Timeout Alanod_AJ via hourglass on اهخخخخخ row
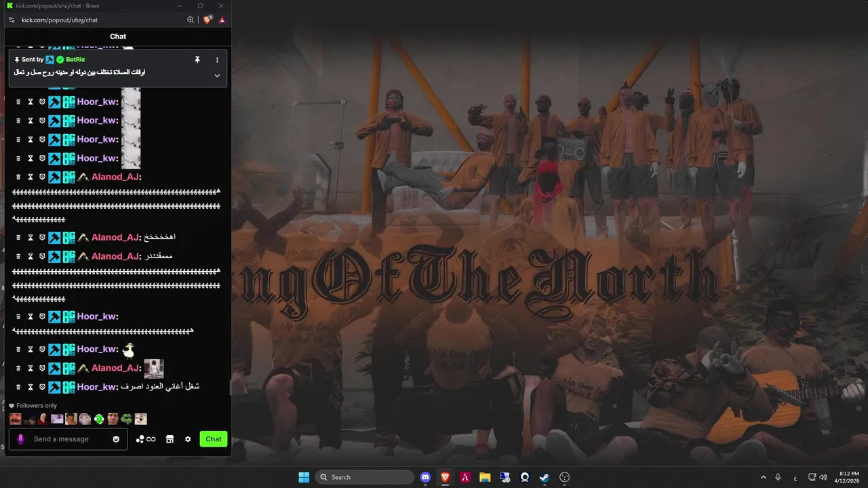Screen dimensions: 868x488 (x=30, y=237)
